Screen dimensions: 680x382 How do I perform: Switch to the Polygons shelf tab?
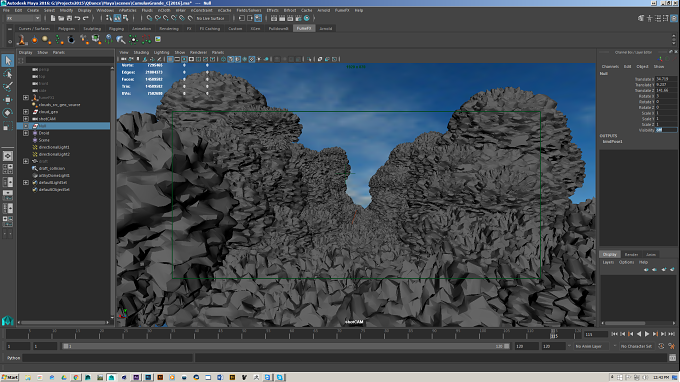66,29
